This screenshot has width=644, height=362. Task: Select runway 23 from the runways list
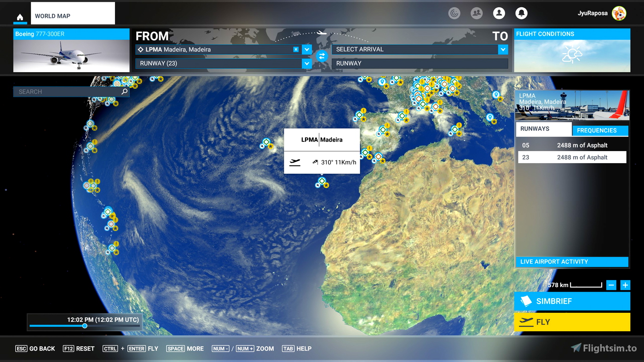click(x=572, y=157)
